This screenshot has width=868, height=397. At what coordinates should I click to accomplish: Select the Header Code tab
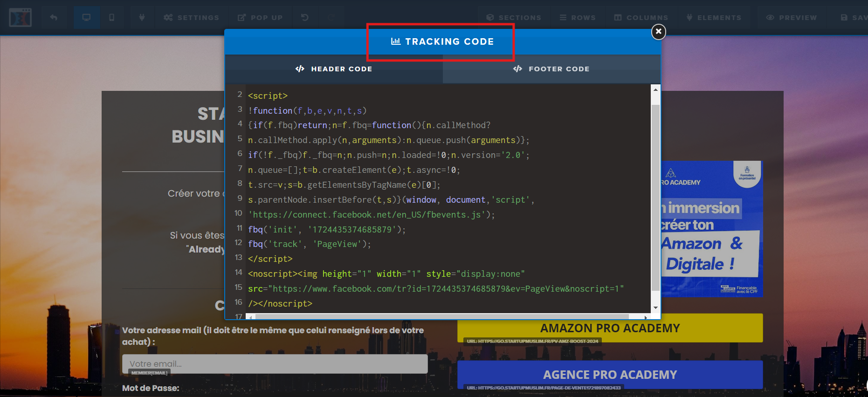334,69
